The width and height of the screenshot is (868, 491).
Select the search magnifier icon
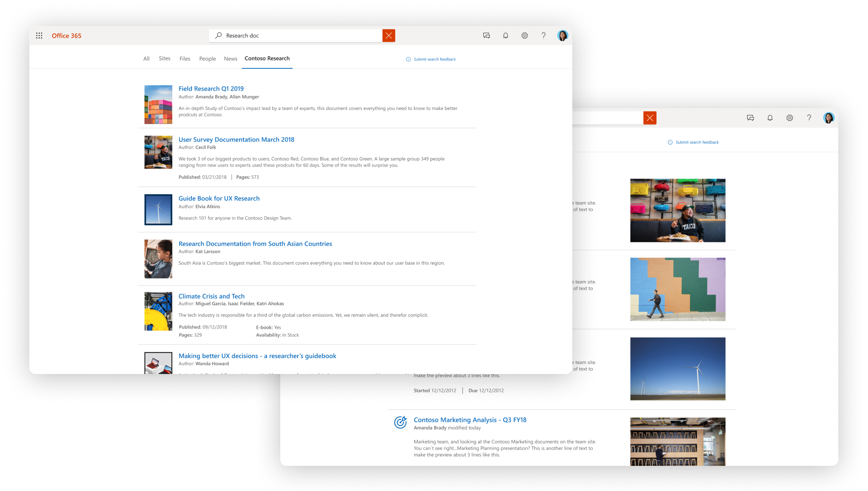tap(218, 35)
